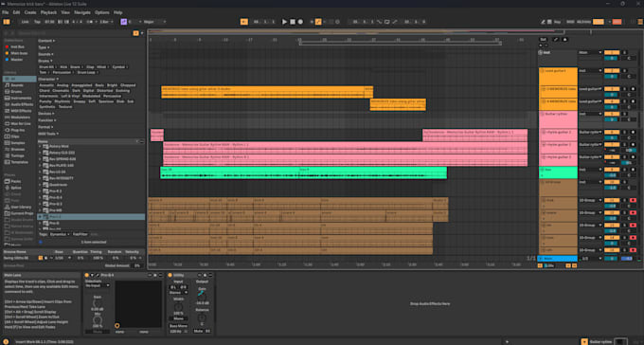644x345 pixels.
Task: Open Packs in browser Places
Action: pyautogui.click(x=16, y=181)
